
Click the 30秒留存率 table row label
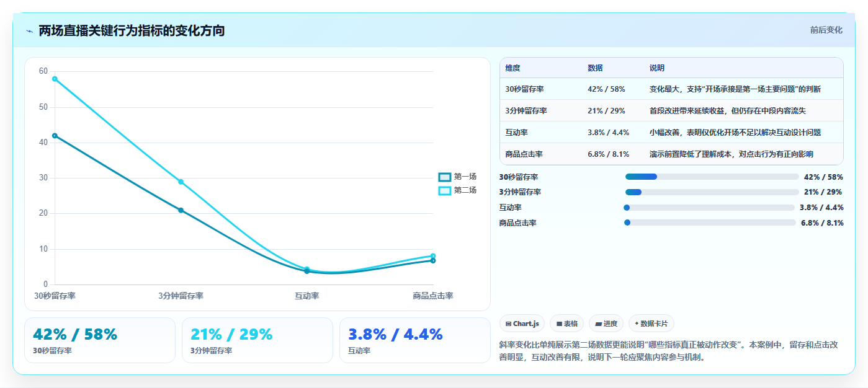tap(524, 89)
